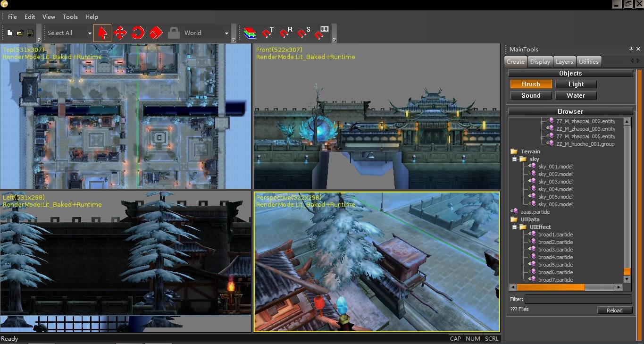Select the red circular Rotate tool
Viewport: 644px width, 344px height.
138,33
